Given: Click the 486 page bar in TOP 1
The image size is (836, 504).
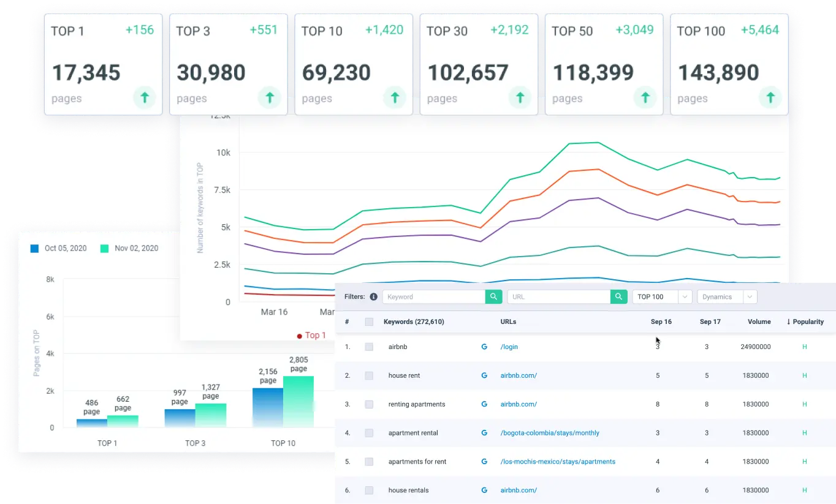Looking at the screenshot, I should point(92,423).
